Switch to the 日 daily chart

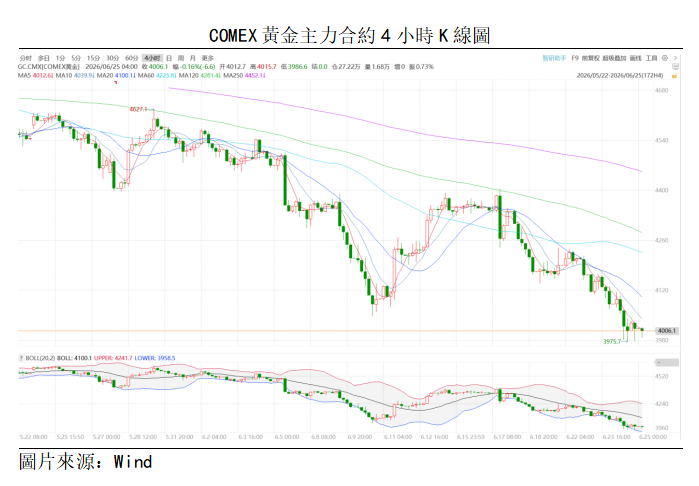169,58
